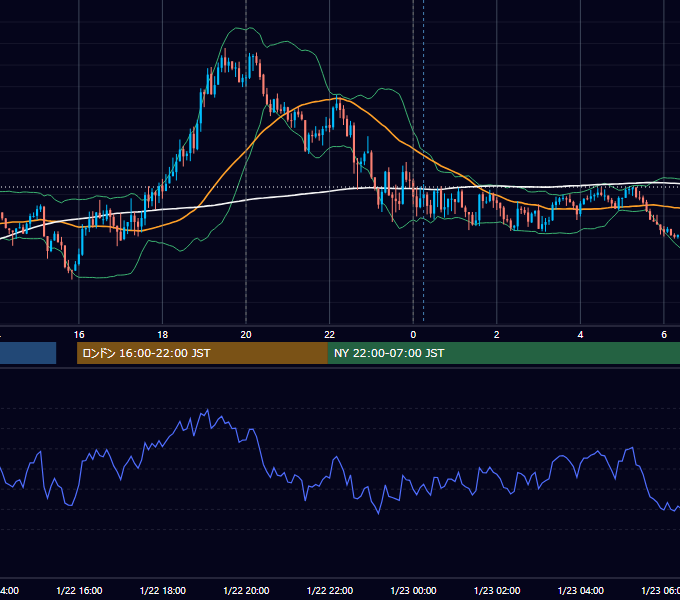Image resolution: width=680 pixels, height=600 pixels.
Task: Click the 1/23 04:00 label on lower axis
Action: point(580,591)
